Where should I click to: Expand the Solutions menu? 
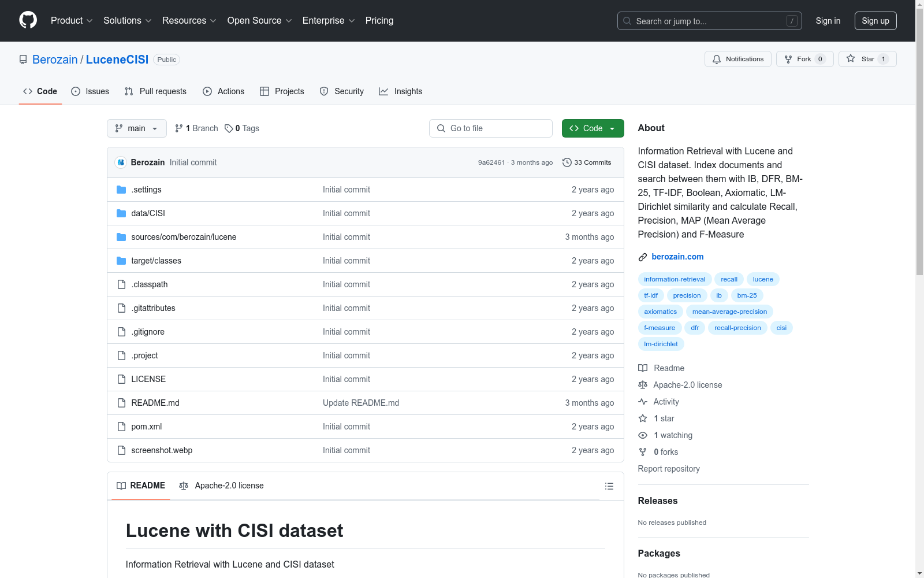128,21
